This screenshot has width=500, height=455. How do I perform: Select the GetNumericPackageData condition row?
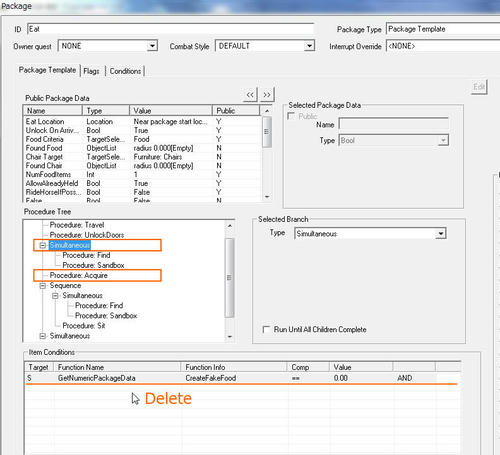coord(242,378)
